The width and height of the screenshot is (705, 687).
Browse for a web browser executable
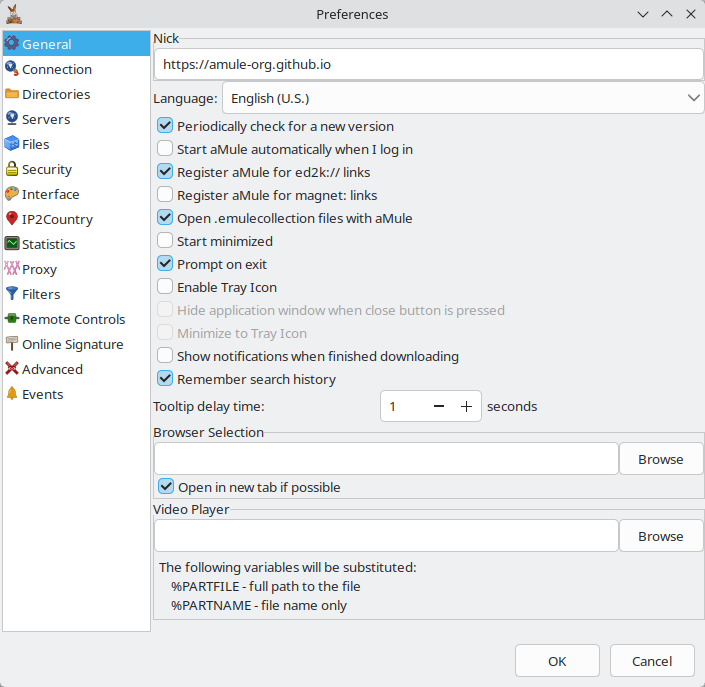661,459
